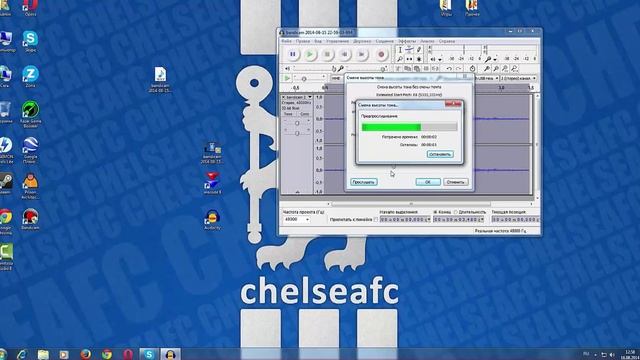
Task: Click the Pause button in Audacity
Action: click(x=293, y=54)
